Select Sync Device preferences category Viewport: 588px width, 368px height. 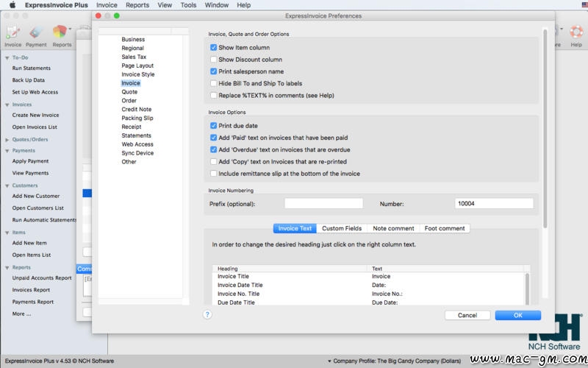click(137, 153)
